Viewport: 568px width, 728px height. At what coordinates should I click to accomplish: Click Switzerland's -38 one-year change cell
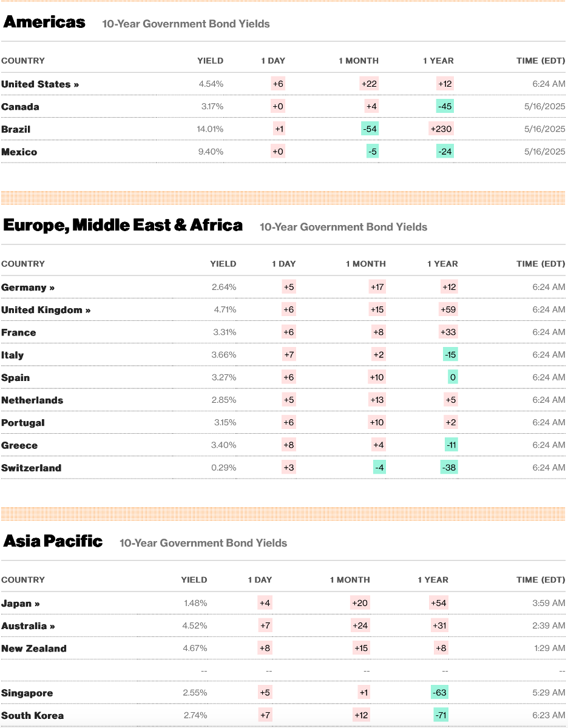click(449, 468)
